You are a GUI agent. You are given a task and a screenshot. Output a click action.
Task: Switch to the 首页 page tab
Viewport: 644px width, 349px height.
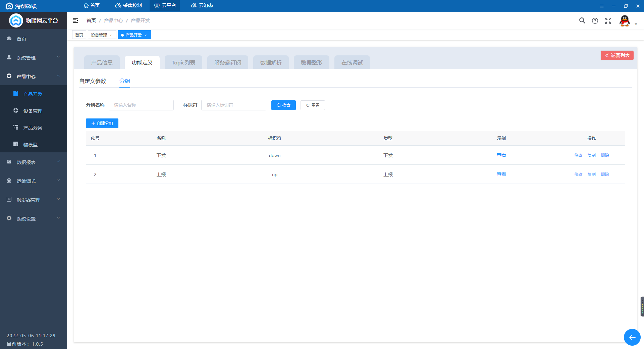pyautogui.click(x=79, y=35)
